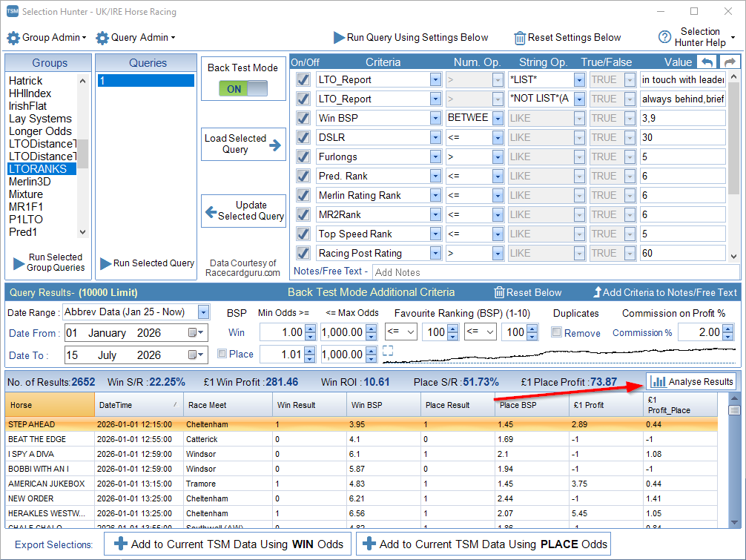
Task: Open first LTO_Report string operator dropdown
Action: click(579, 79)
